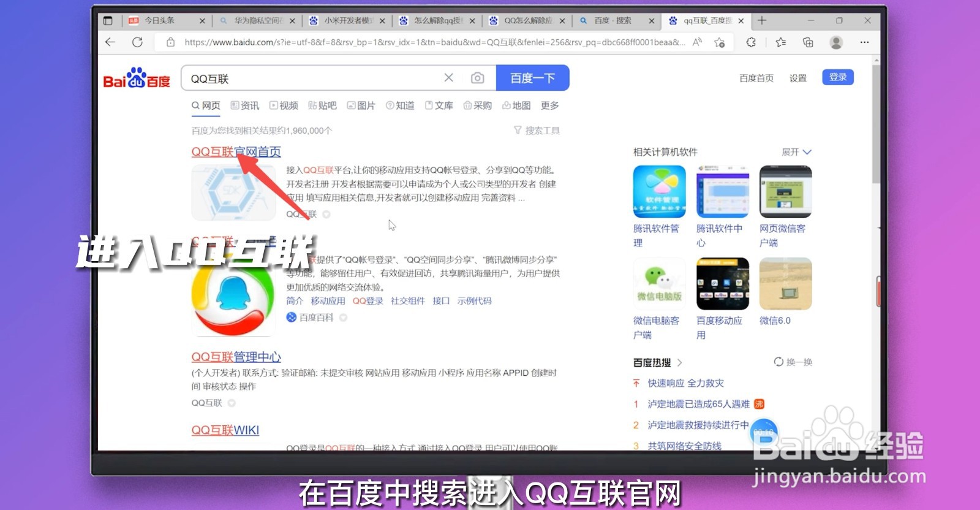Viewport: 980px width, 510px height.
Task: Expand 百度热搜 chevron arrow
Action: (x=679, y=363)
